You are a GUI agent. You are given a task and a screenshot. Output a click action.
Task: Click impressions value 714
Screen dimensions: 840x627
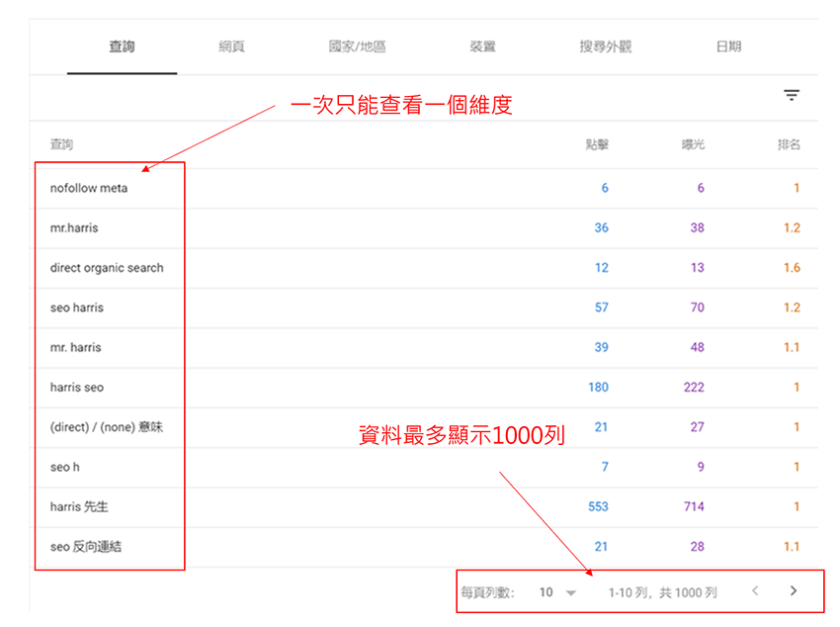click(694, 507)
